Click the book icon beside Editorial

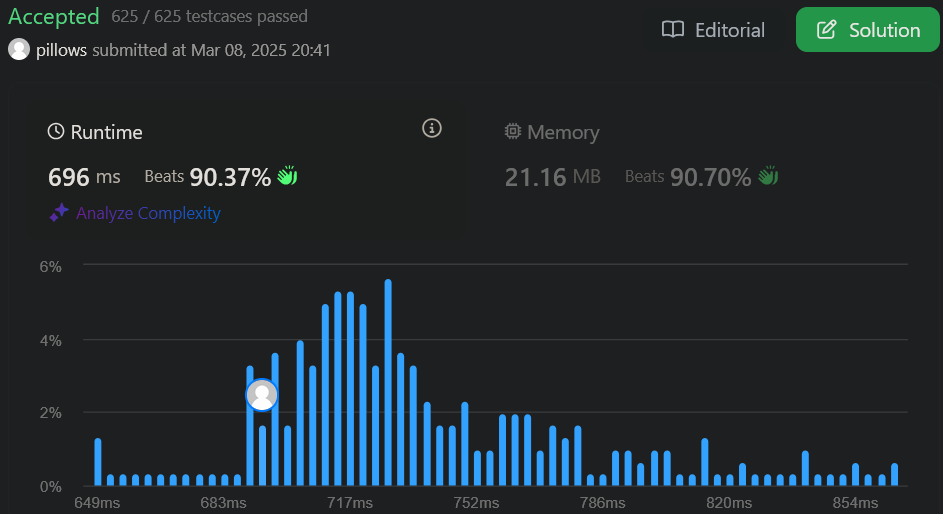pyautogui.click(x=673, y=30)
